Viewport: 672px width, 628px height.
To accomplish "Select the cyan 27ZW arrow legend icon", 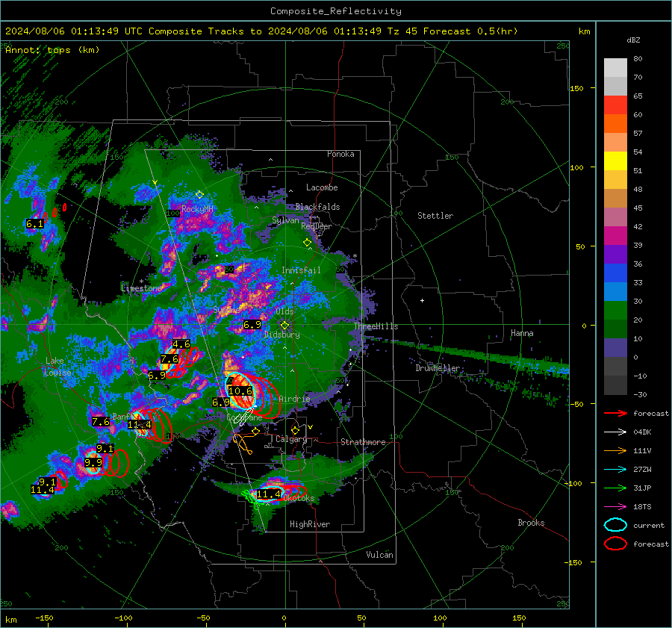I will (615, 470).
